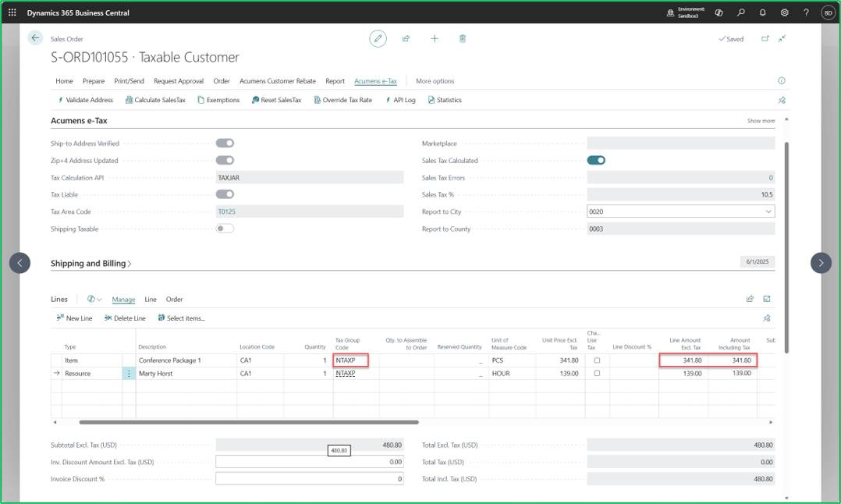The width and height of the screenshot is (841, 504).
Task: Open the Print/Send menu
Action: point(129,81)
